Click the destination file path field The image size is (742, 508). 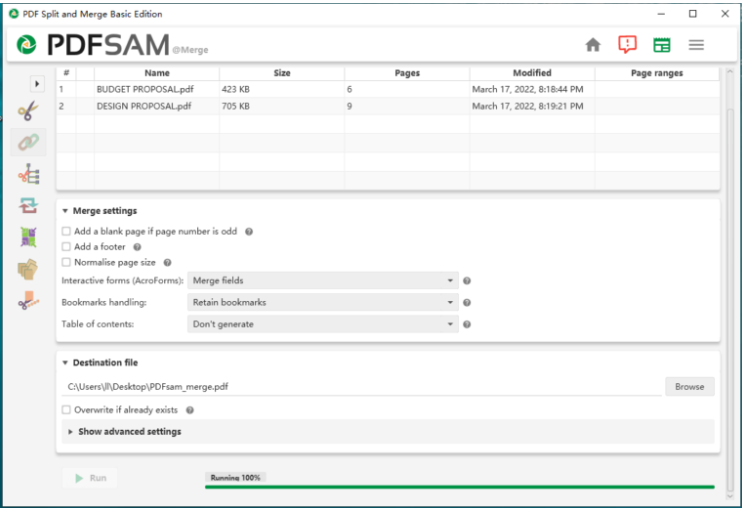pos(361,387)
